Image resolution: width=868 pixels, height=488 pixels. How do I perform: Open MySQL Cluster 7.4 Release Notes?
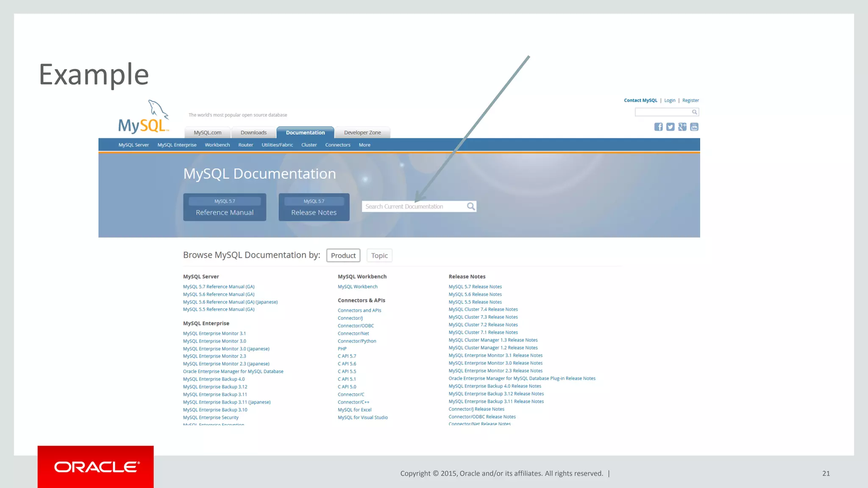[483, 309]
